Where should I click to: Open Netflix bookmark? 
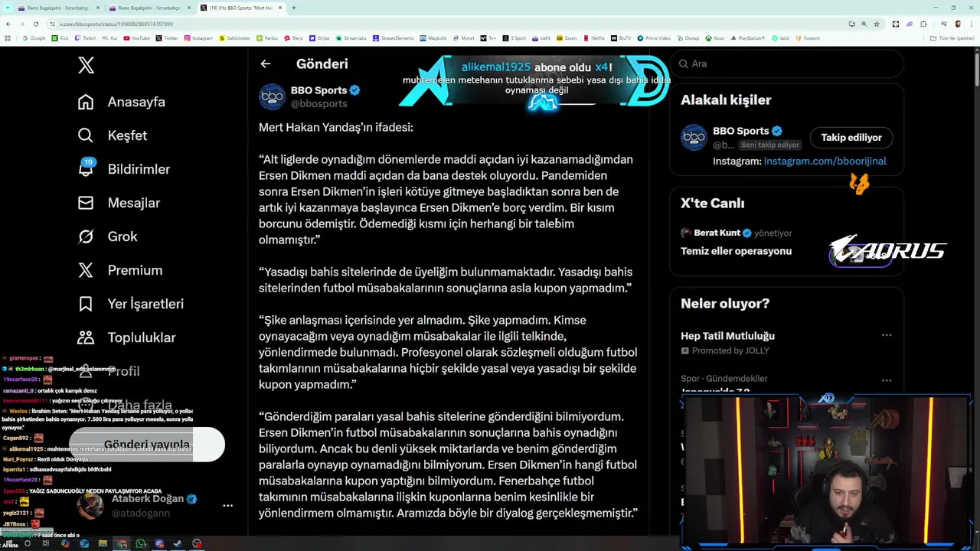(594, 38)
